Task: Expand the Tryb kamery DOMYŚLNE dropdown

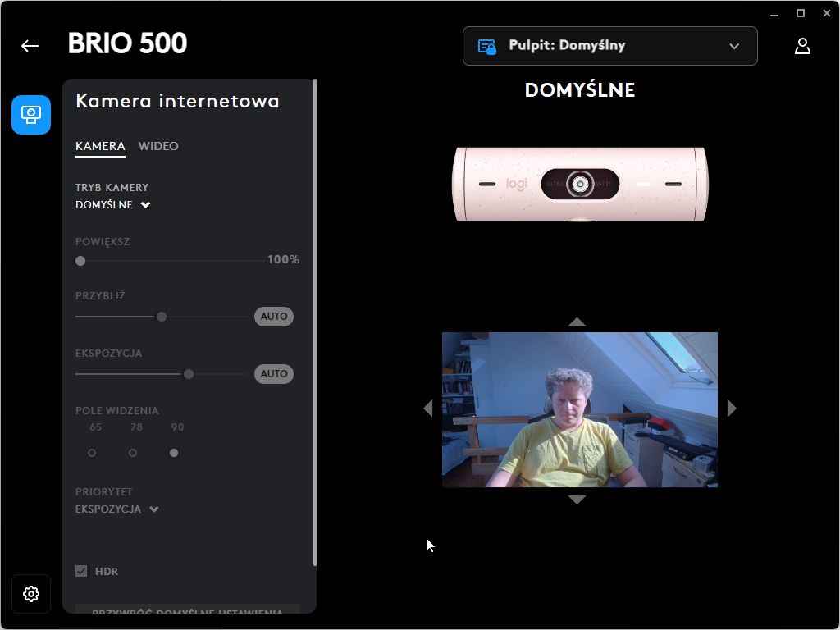Action: coord(113,204)
